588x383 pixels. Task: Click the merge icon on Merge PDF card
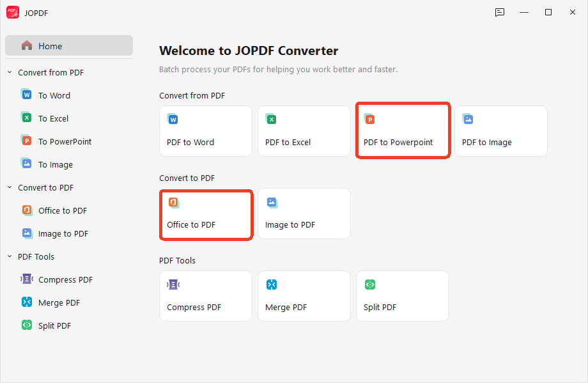click(272, 285)
